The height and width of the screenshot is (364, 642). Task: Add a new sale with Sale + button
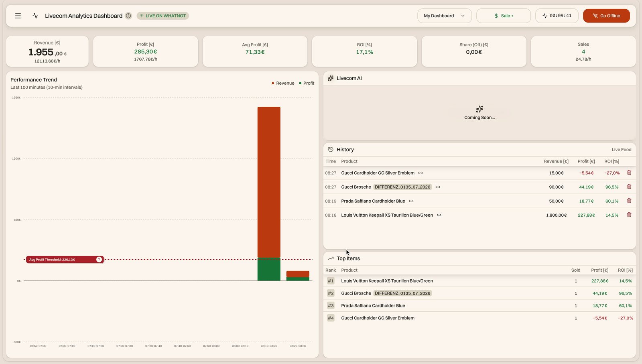[504, 16]
